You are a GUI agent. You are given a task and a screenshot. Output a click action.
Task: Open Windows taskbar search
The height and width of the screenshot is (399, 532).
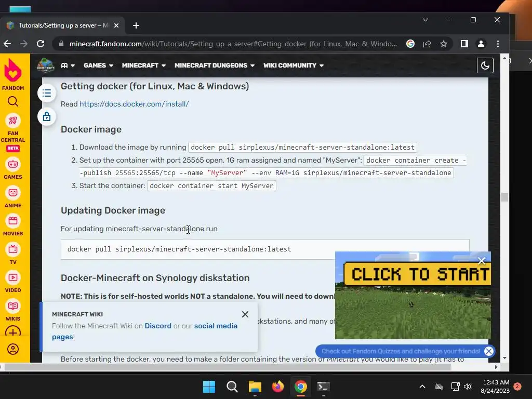[232, 387]
